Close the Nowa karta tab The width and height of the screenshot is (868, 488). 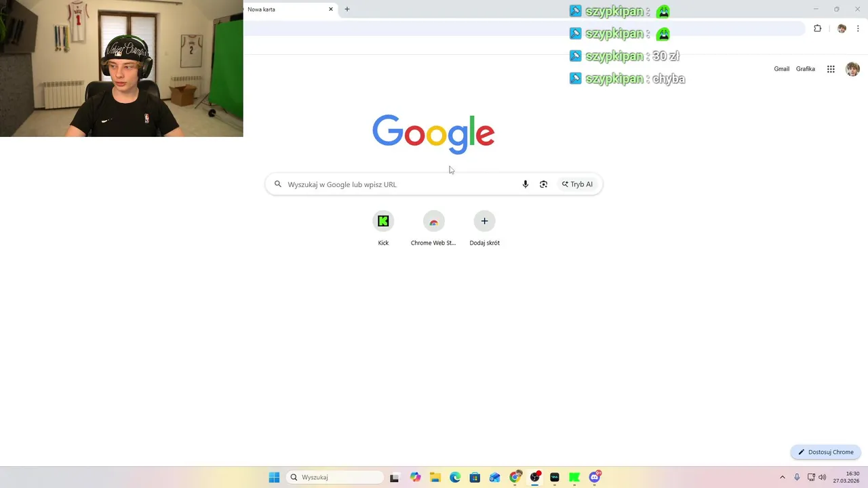[331, 9]
